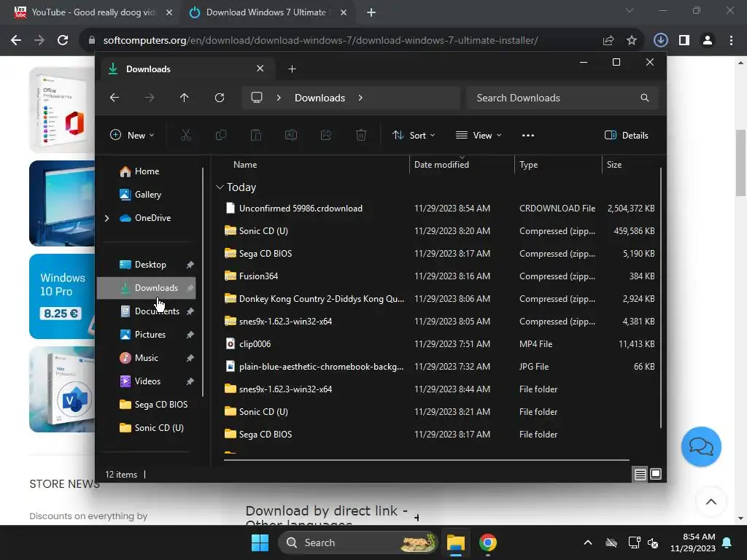
Task: Toggle the Chrome side panel icon
Action: 684,40
